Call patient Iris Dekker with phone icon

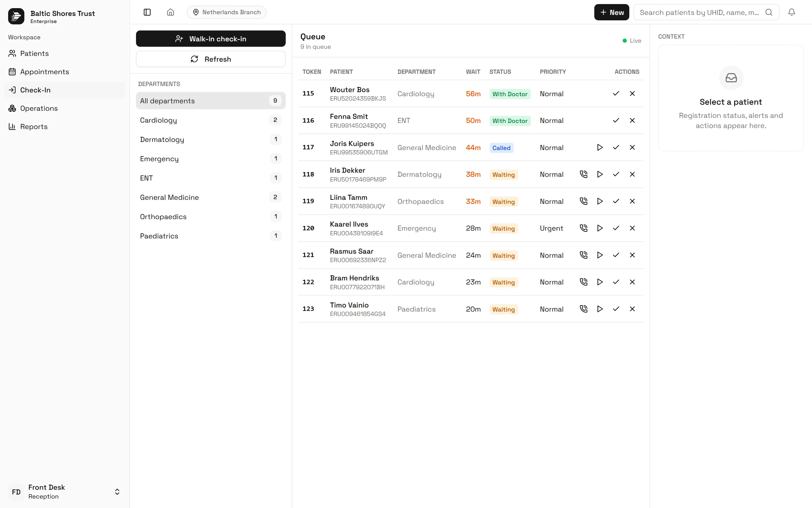point(584,174)
